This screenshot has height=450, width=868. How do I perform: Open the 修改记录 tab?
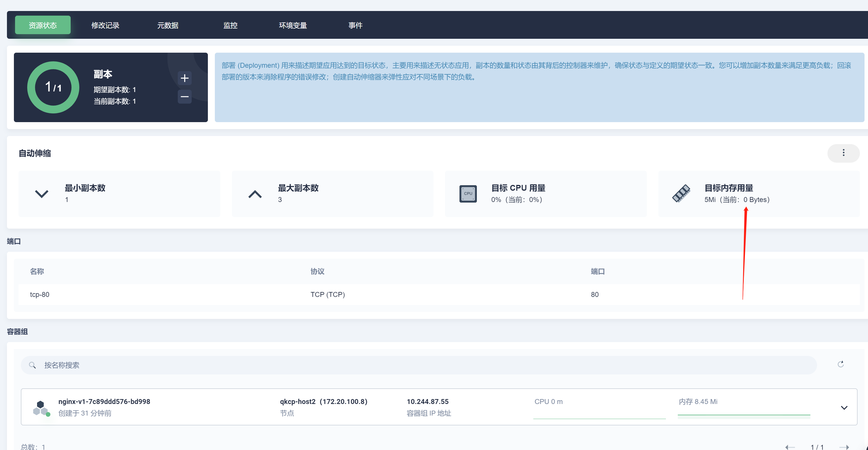[105, 25]
